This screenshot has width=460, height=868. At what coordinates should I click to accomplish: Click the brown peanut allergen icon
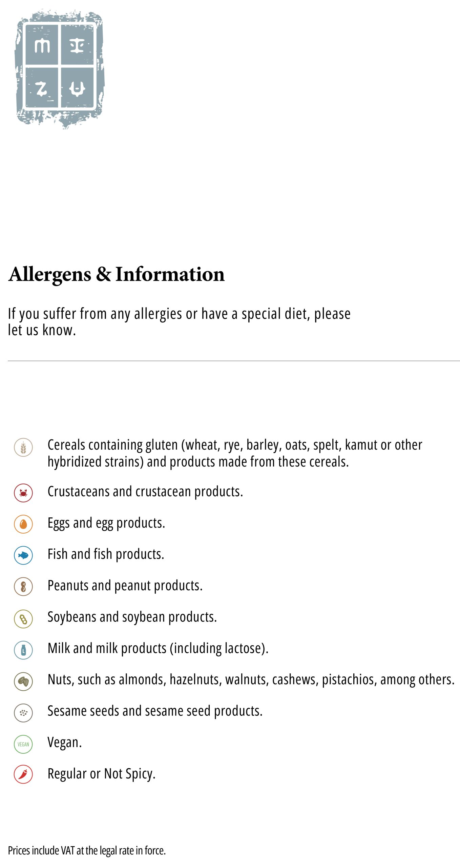23,587
